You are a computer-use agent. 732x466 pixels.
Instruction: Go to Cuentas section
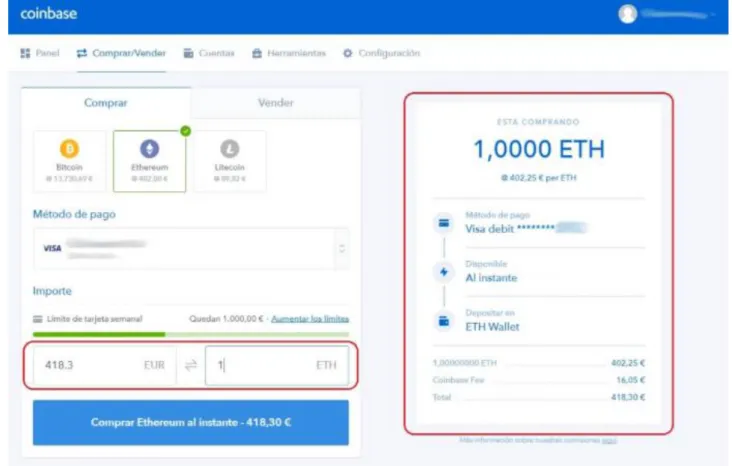[209, 53]
